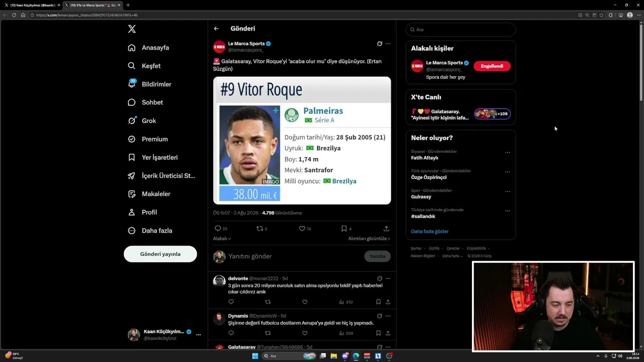Open delvonte's profile avatar
The image size is (644, 362).
click(219, 281)
